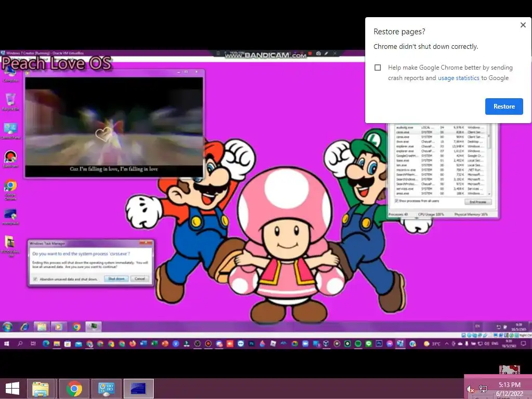Click Cancel in the Task Manager dialog

139,278
